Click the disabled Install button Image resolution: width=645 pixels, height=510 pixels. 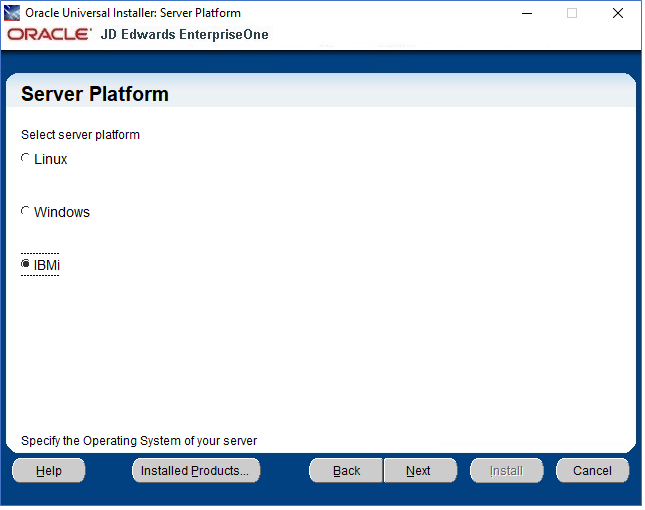point(506,471)
